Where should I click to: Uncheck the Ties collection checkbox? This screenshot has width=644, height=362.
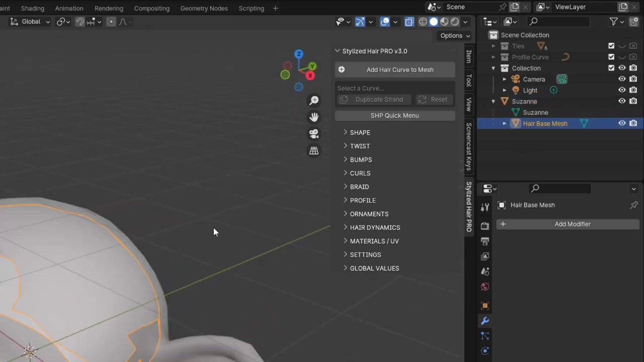pos(611,46)
